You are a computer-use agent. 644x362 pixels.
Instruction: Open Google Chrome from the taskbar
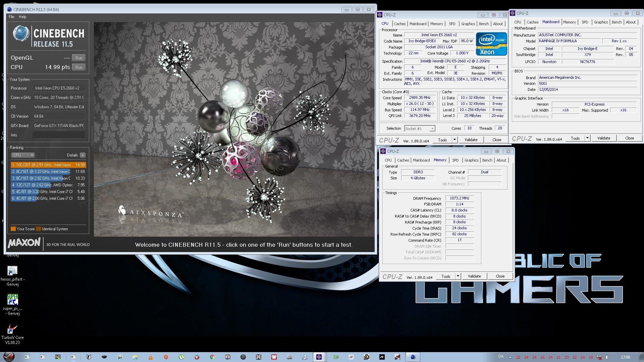click(212, 357)
